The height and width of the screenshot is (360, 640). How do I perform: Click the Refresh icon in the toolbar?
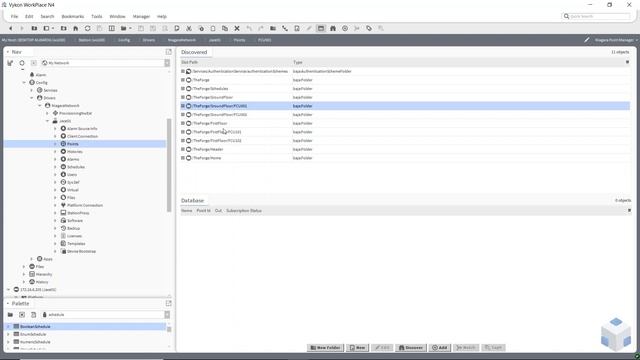tap(87, 29)
